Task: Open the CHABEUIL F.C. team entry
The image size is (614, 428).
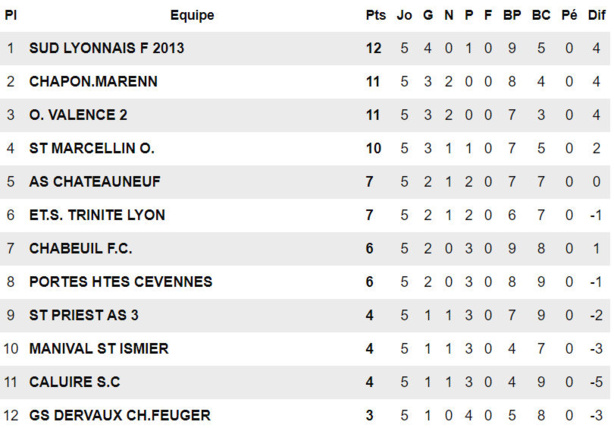Action: click(81, 248)
